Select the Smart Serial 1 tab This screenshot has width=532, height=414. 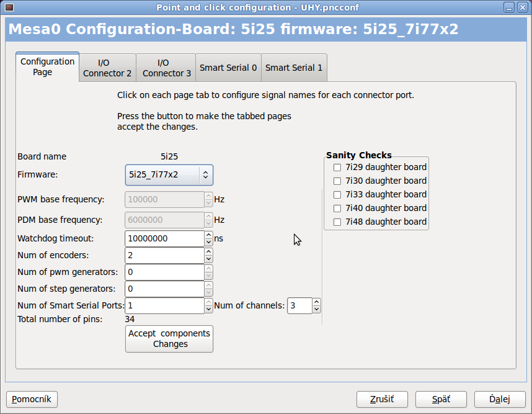[294, 68]
